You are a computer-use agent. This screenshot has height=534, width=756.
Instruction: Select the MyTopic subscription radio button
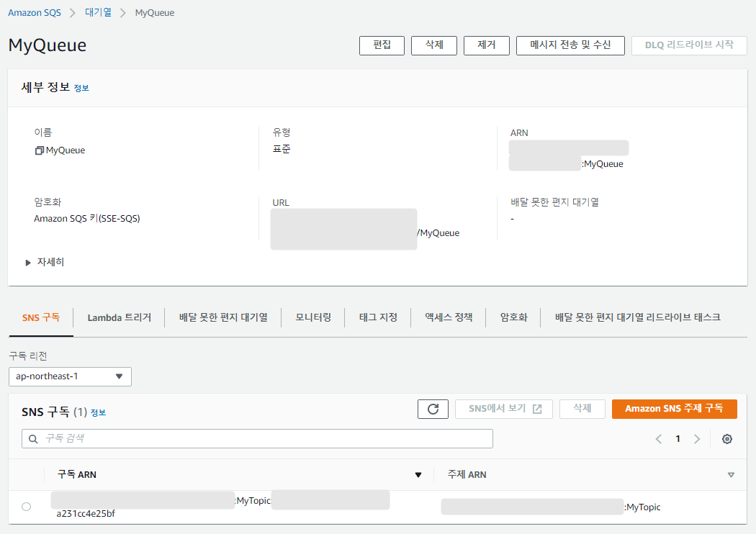[27, 507]
